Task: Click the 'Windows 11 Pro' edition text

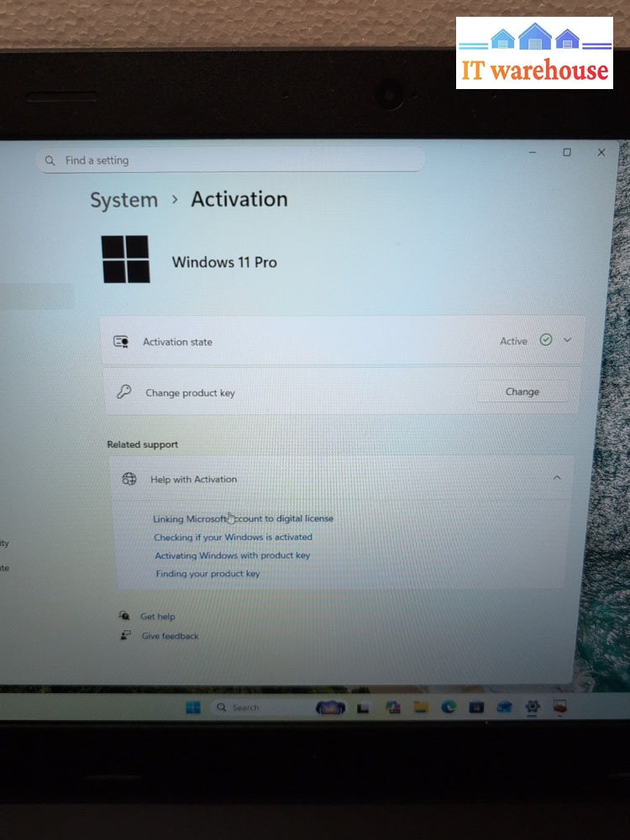Action: coord(224,262)
